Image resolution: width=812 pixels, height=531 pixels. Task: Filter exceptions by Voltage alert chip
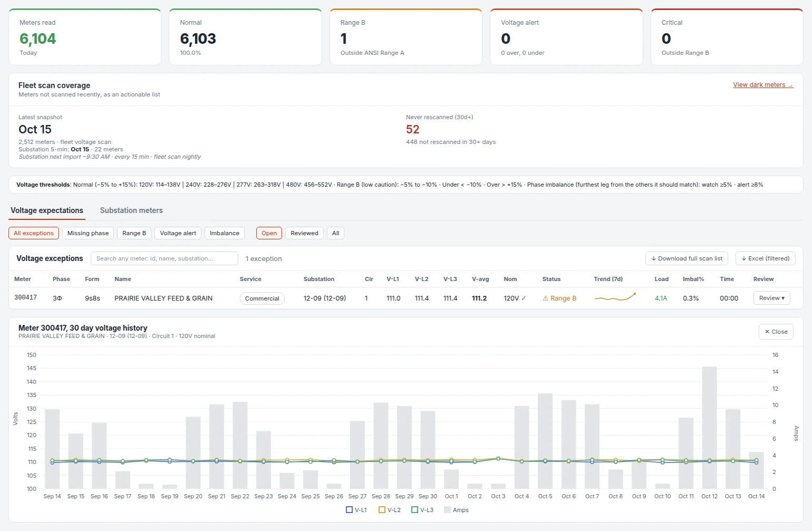(178, 233)
